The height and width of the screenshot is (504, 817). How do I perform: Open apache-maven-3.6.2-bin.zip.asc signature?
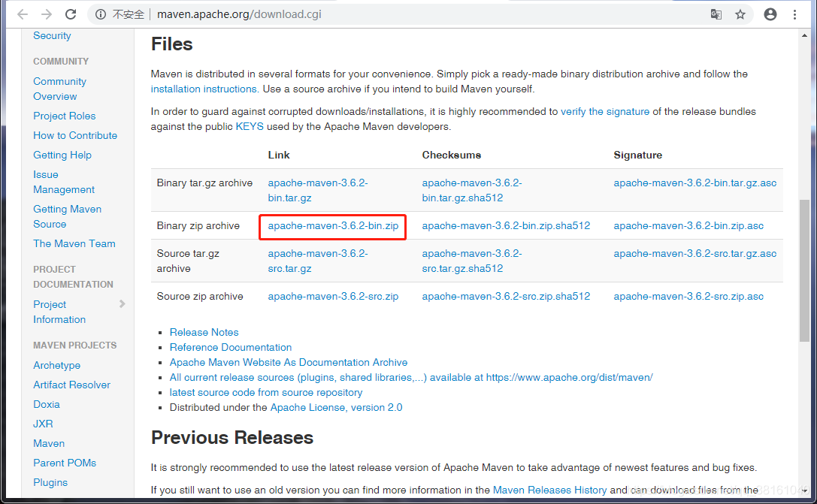(688, 226)
